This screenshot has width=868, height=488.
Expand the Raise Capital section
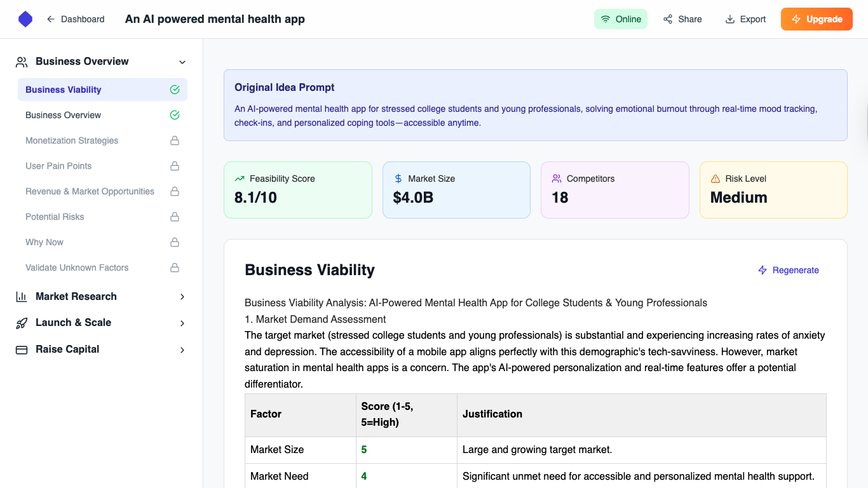pyautogui.click(x=182, y=349)
